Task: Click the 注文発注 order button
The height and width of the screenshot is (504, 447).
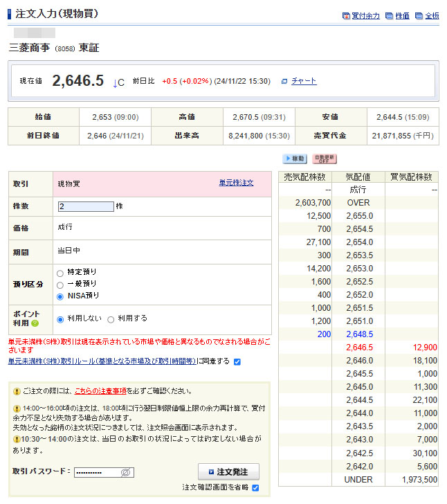Action: (228, 472)
